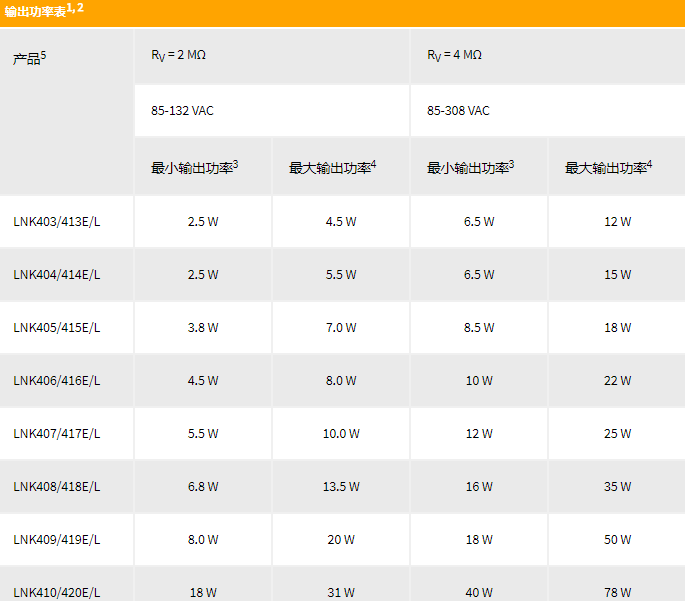Click 25 W in the LNK407/417E/L row
The height and width of the screenshot is (601, 685).
618,434
